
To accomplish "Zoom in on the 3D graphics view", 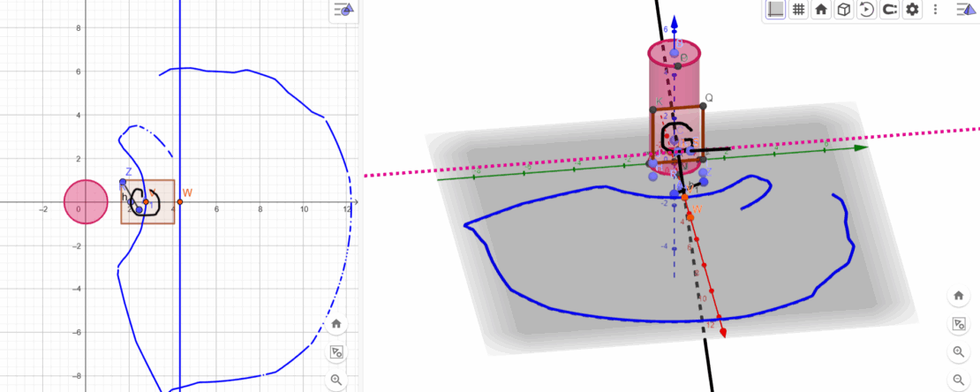I will (x=958, y=352).
